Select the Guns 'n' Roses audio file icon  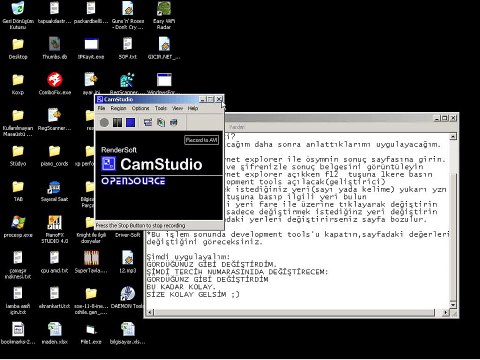pyautogui.click(x=127, y=9)
